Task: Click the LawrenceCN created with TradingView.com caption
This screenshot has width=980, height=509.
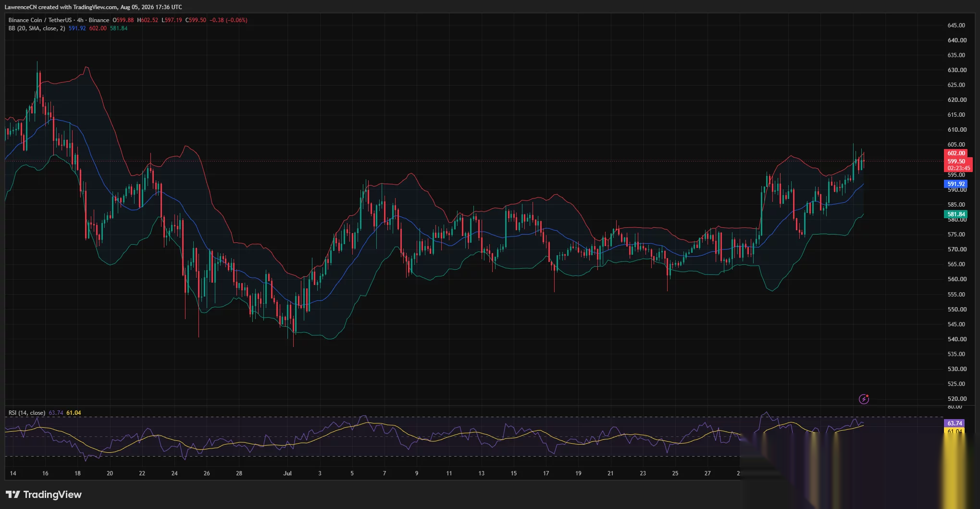Action: [93, 7]
